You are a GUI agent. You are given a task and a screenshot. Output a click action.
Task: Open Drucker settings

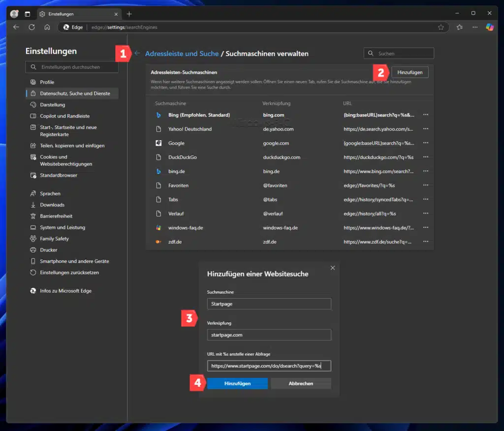(x=72, y=250)
